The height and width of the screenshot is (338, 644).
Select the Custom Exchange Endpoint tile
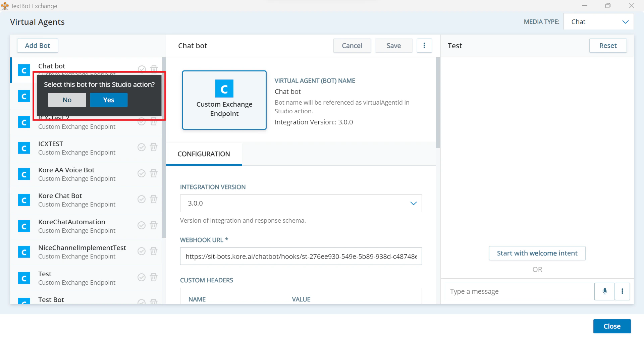click(x=224, y=100)
